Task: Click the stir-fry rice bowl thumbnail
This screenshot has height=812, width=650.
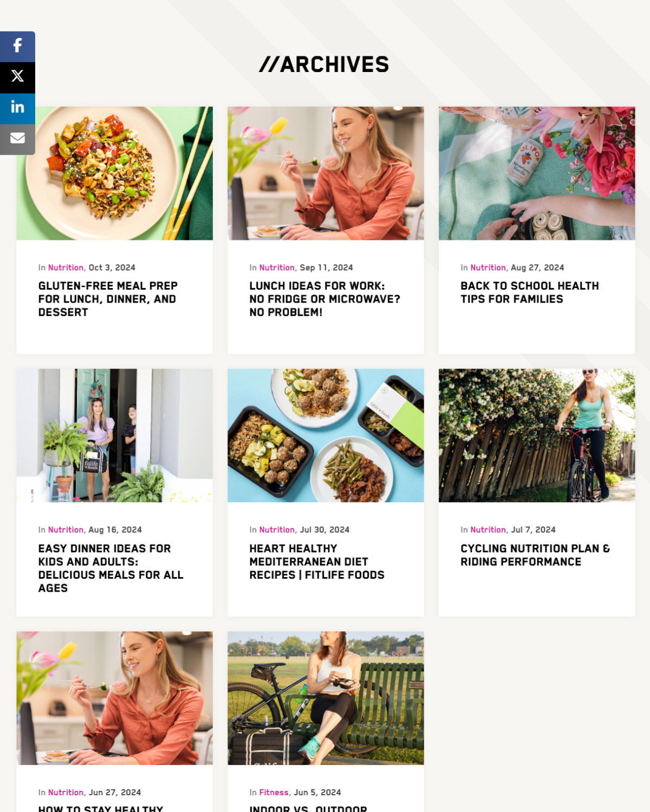Action: click(x=114, y=173)
